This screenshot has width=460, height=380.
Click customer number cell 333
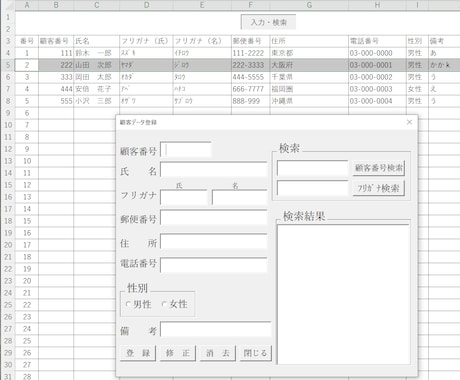click(x=56, y=77)
